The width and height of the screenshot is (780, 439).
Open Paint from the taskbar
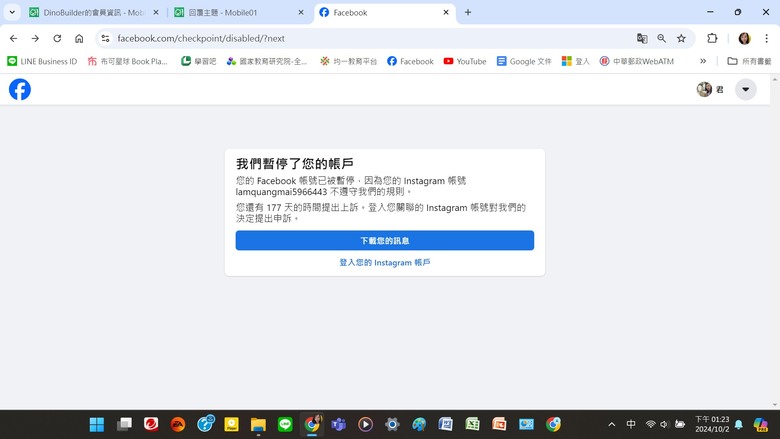click(x=419, y=424)
